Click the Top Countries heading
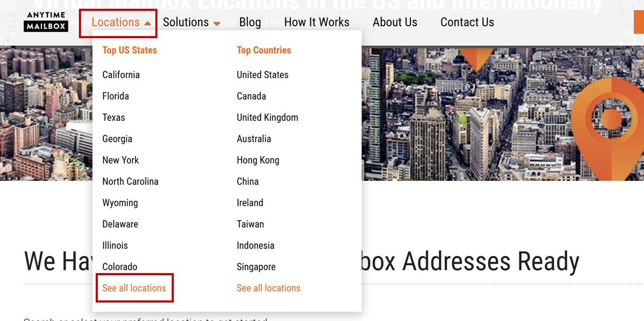Viewport: 644px width, 321px height. click(x=264, y=50)
